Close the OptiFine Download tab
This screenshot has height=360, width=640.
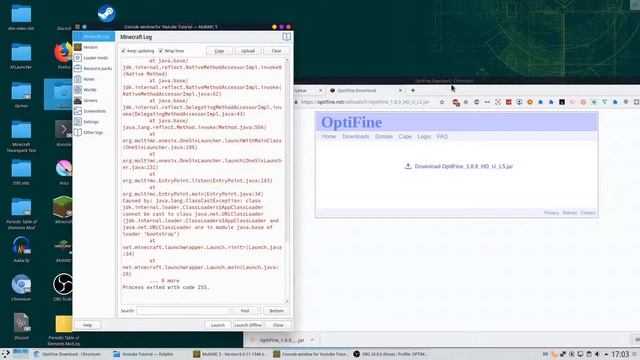pos(400,90)
